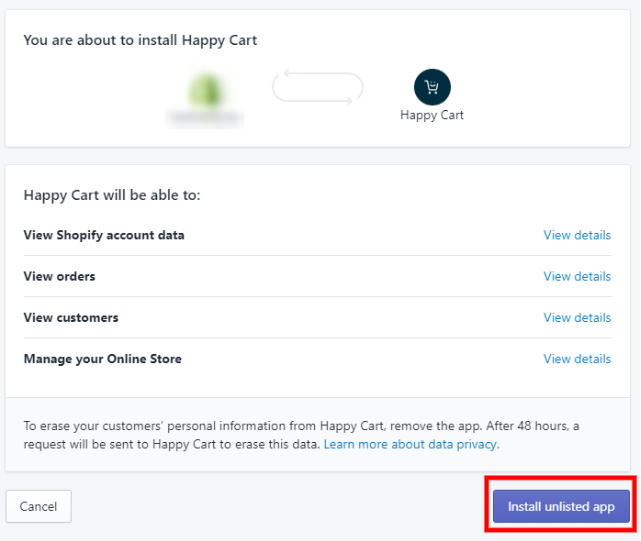Click Happy Cart will be able to heading
This screenshot has height=541, width=641.
pyautogui.click(x=112, y=195)
